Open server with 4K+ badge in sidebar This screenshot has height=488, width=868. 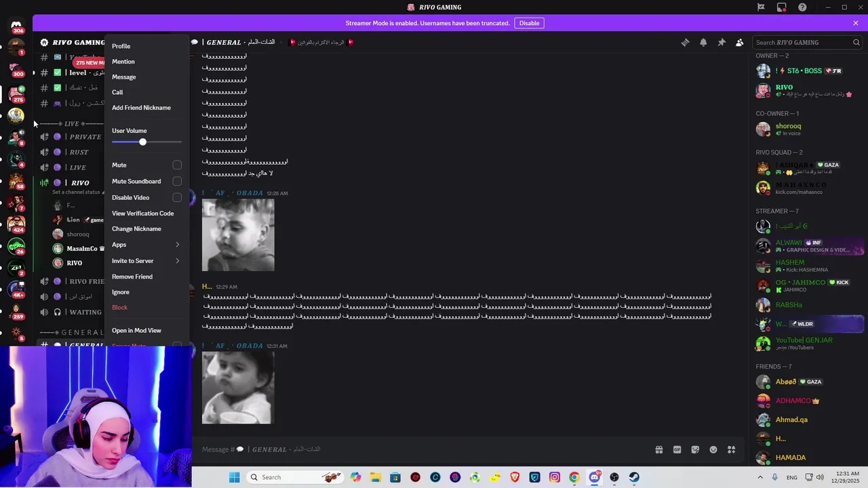[16, 289]
